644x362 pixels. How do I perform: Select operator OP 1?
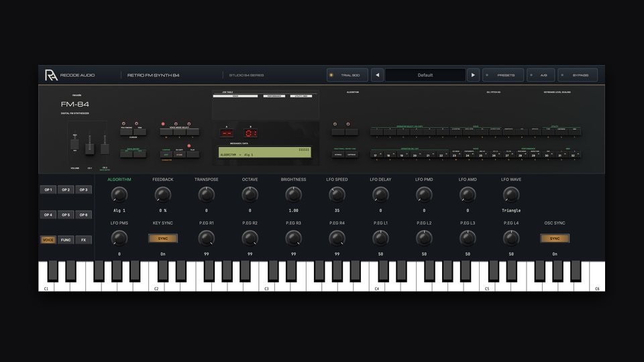point(48,190)
